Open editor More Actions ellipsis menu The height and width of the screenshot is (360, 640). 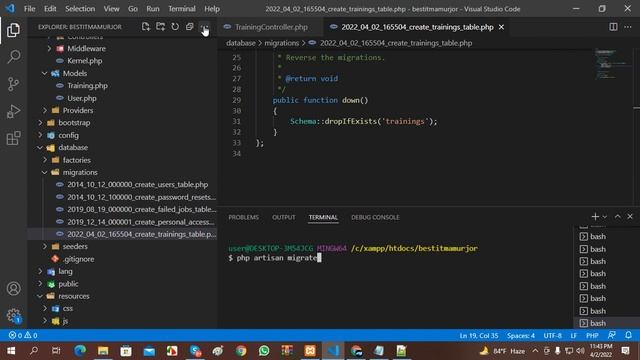pos(628,27)
